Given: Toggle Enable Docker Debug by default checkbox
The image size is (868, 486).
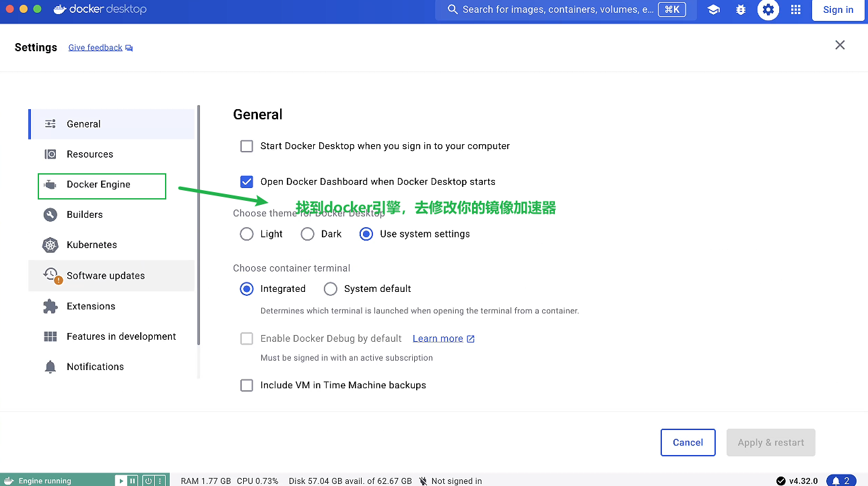Looking at the screenshot, I should pos(247,338).
